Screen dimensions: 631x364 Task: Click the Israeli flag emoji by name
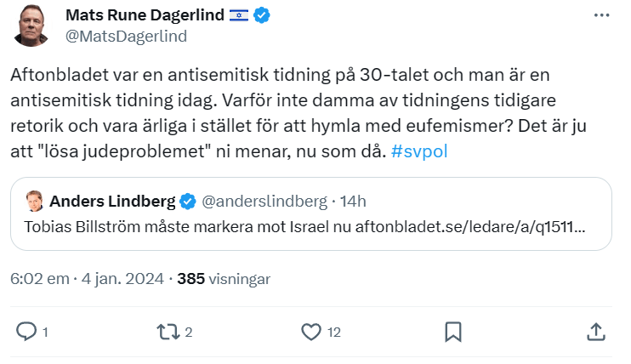point(238,15)
